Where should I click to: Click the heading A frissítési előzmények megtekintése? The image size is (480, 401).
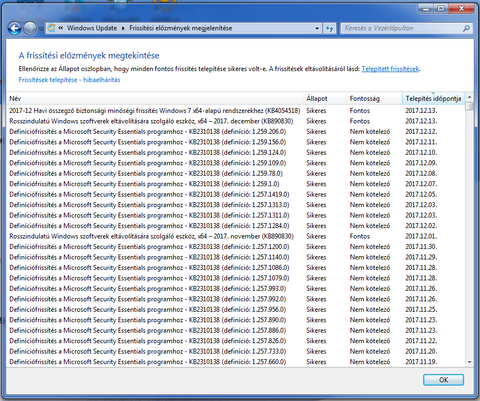tap(89, 55)
